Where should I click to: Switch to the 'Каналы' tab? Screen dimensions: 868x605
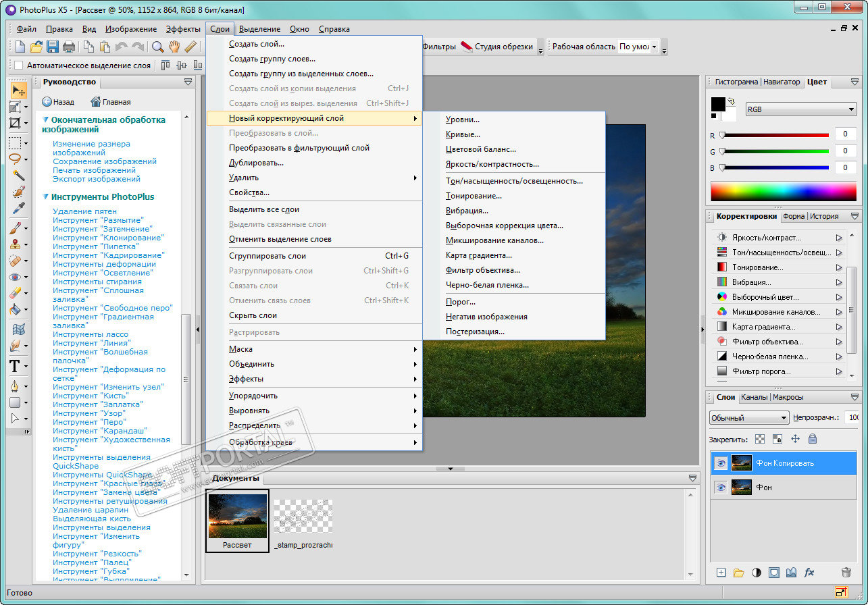(x=753, y=397)
